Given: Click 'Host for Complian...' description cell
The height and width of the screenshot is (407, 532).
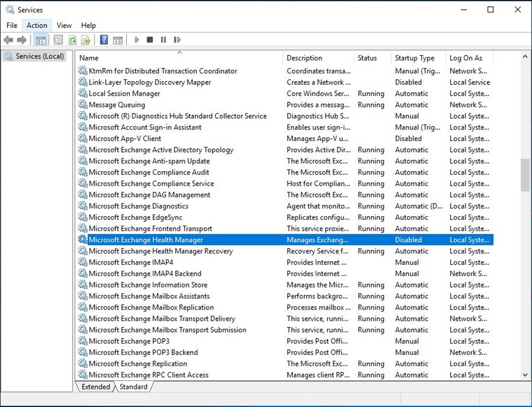Looking at the screenshot, I should 318,183.
